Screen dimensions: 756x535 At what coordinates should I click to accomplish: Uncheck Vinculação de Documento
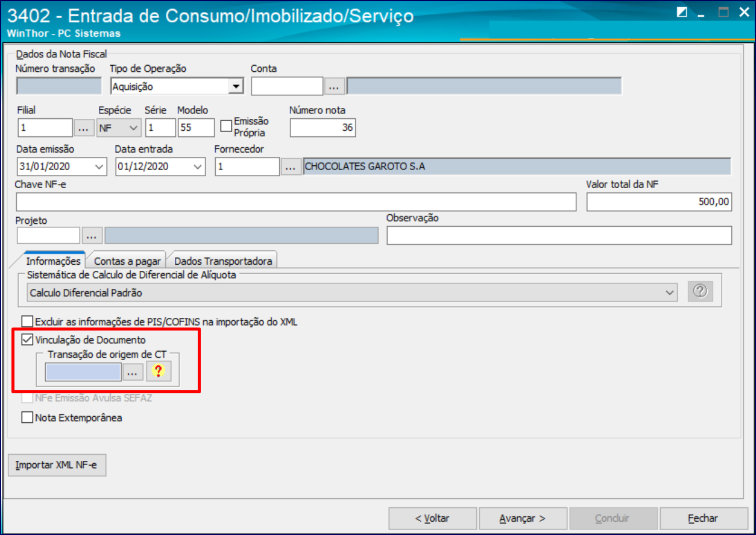click(27, 340)
